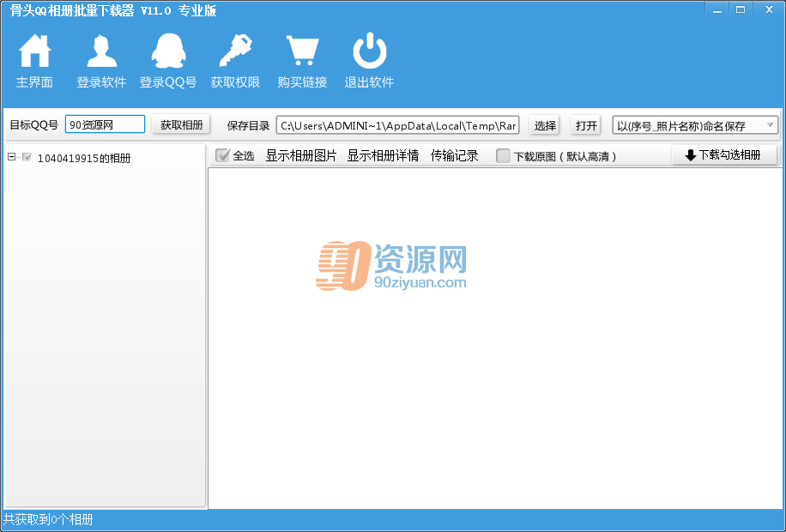Collapse the 1040419915的相册 tree node
Screen dimensions: 786x532
[x=11, y=157]
